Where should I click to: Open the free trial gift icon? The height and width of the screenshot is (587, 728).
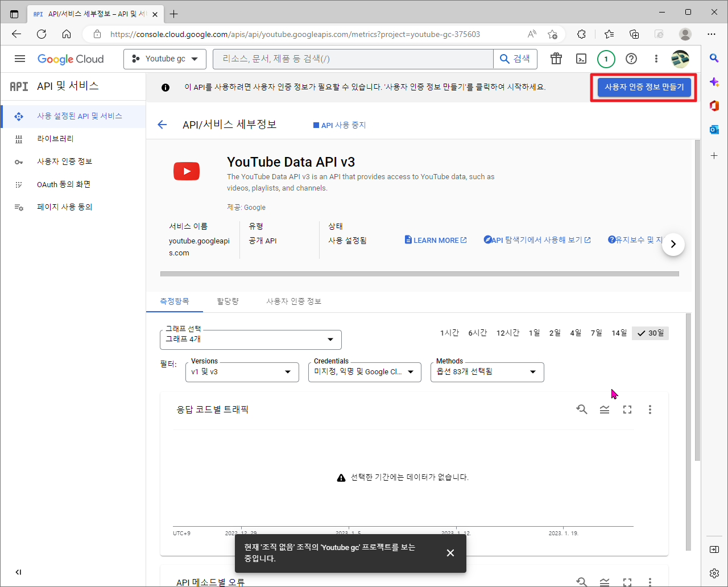point(556,59)
